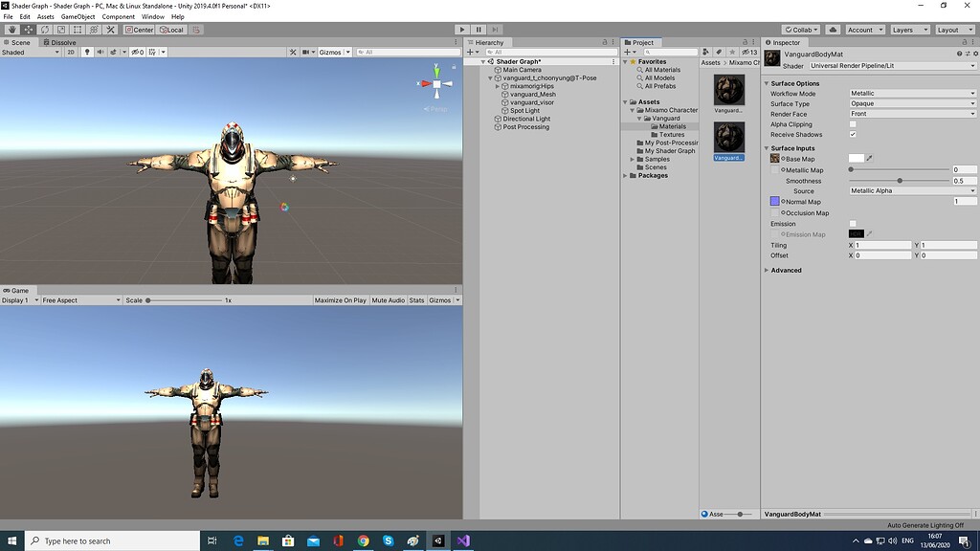The height and width of the screenshot is (551, 980).
Task: Toggle 2D view mode in the Scene view
Action: click(73, 53)
